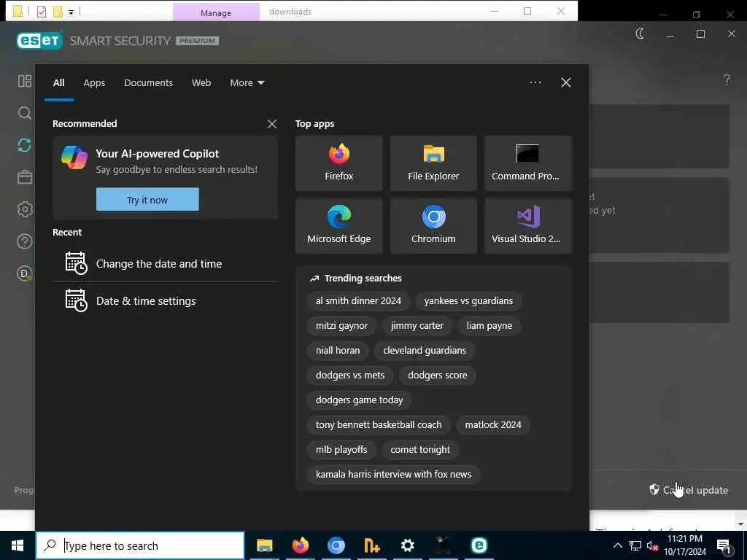The height and width of the screenshot is (560, 747).
Task: Search trending tony bennett basketball coach
Action: (379, 425)
